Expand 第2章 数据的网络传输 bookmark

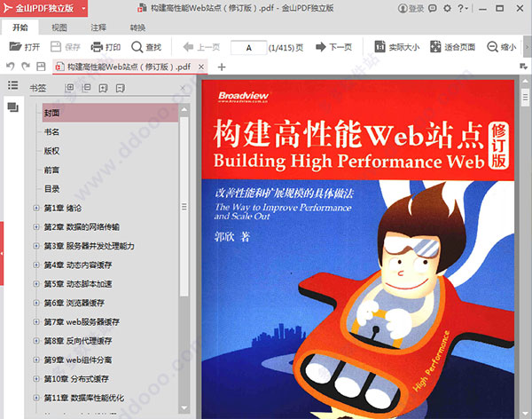click(36, 226)
